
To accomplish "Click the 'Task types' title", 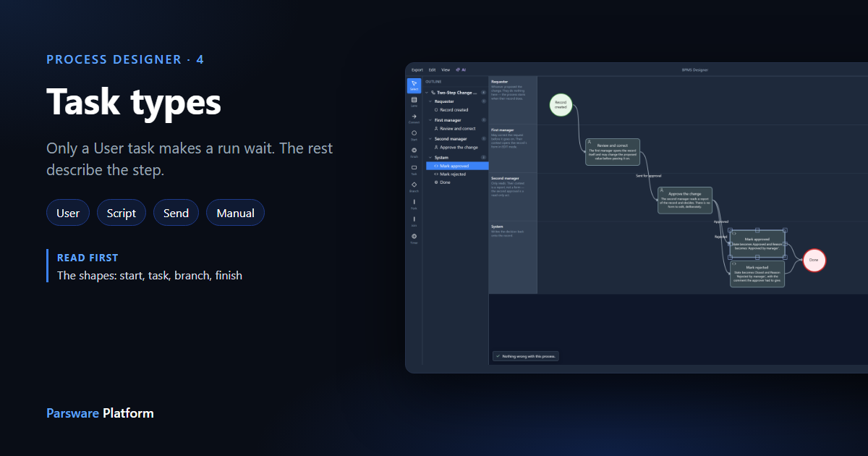I will point(134,101).
